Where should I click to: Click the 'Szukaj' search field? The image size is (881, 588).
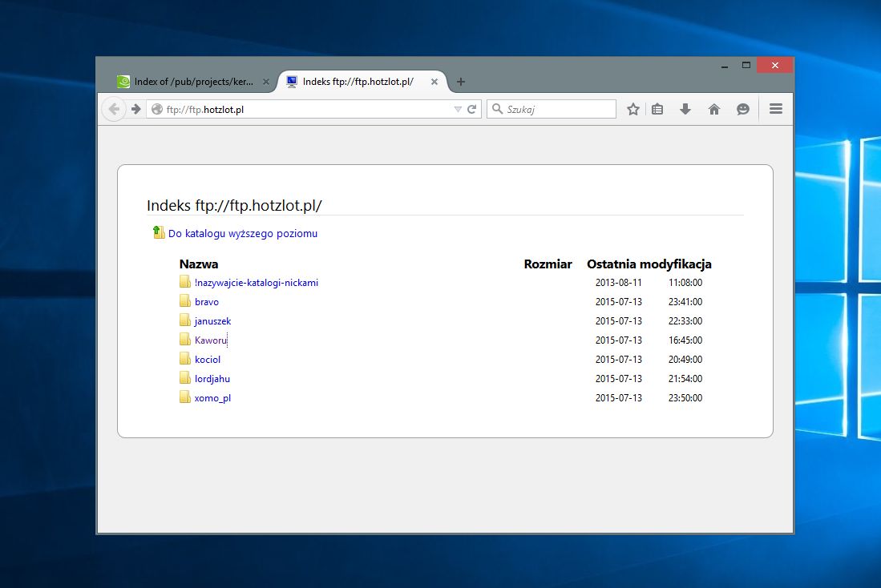[559, 110]
